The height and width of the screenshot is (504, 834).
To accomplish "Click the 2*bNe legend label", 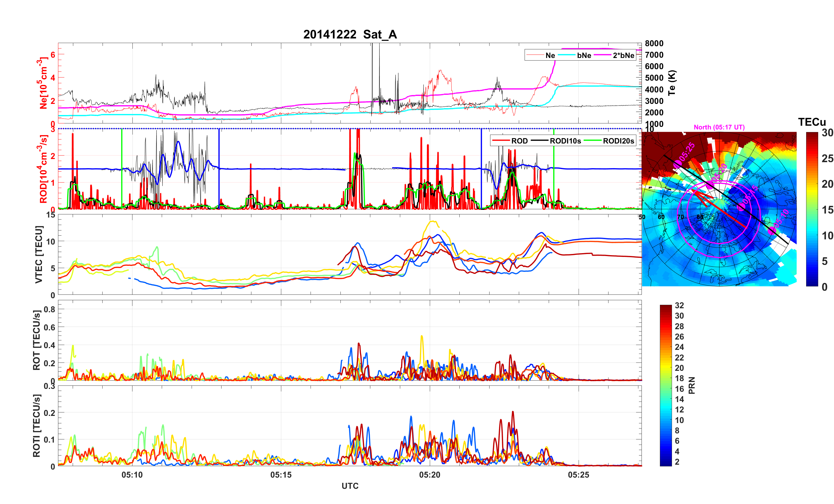I will click(623, 55).
